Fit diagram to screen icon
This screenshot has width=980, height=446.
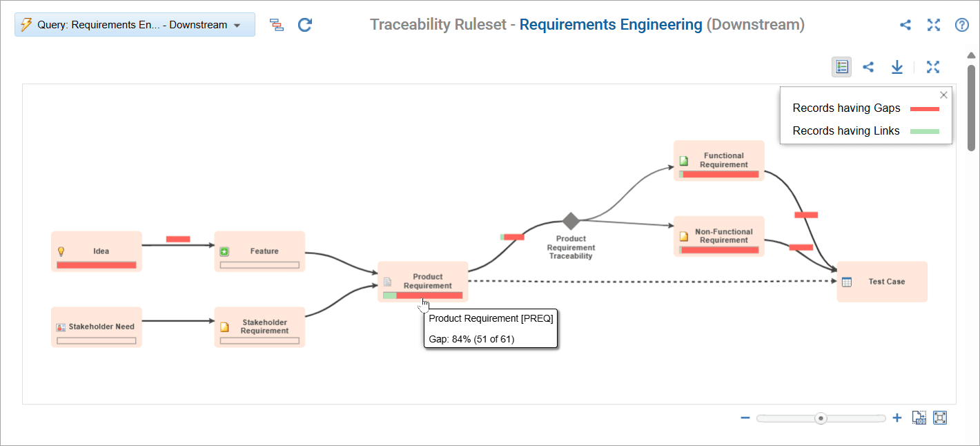coord(940,418)
